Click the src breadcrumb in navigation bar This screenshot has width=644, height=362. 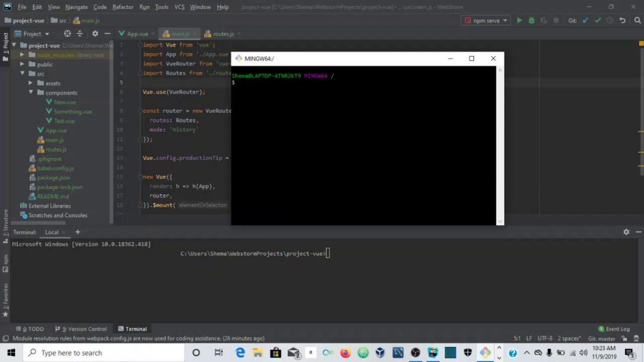(59, 21)
